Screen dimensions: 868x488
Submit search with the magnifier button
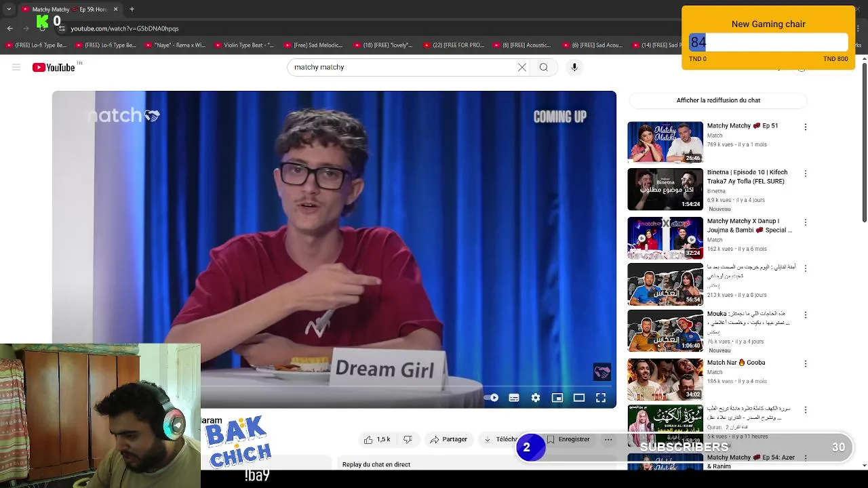[x=544, y=67]
